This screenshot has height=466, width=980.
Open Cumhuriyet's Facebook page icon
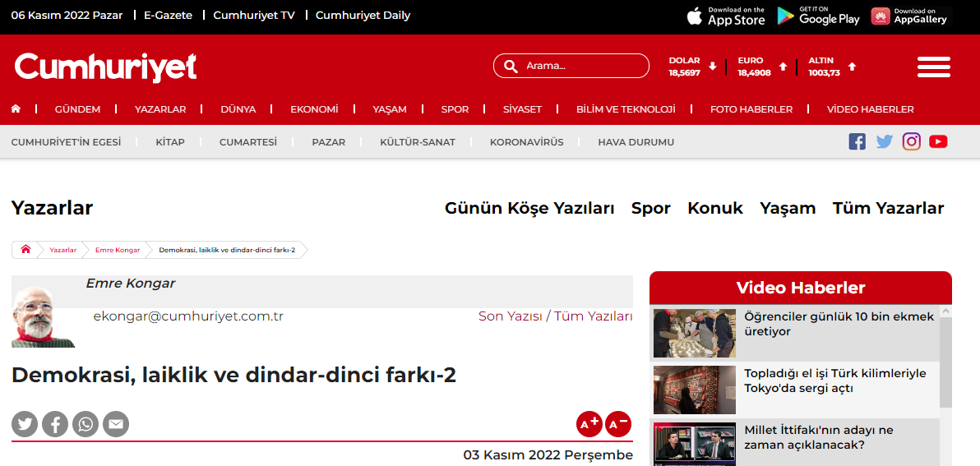pos(857,141)
